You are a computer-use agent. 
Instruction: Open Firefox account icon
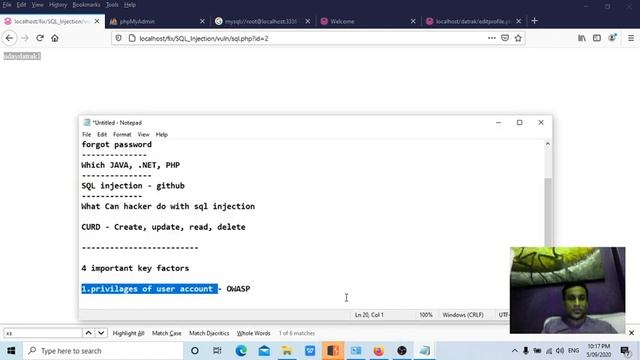pyautogui.click(x=612, y=38)
